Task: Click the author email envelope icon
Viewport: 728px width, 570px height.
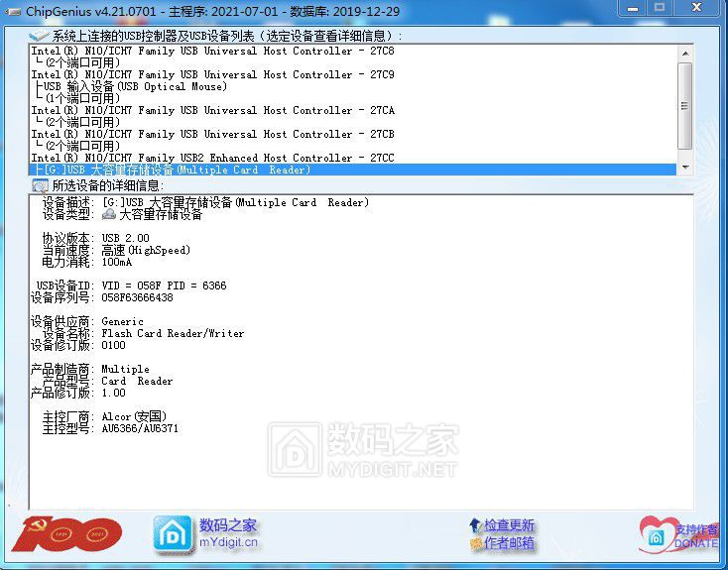Action: pos(475,543)
